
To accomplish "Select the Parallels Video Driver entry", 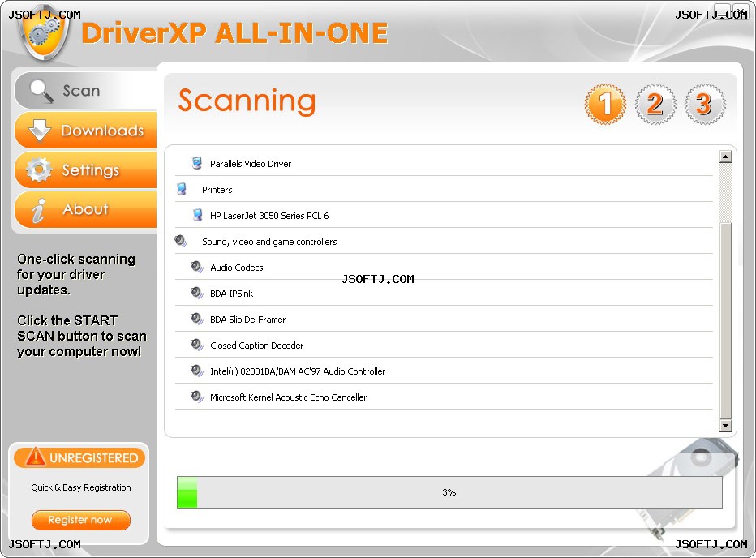I will click(x=444, y=163).
